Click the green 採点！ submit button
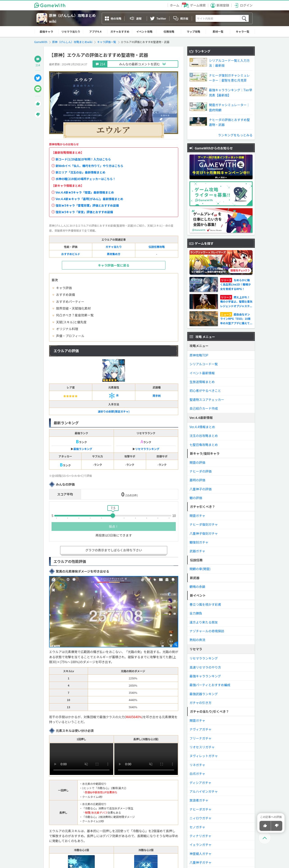The image size is (289, 868). (113, 526)
